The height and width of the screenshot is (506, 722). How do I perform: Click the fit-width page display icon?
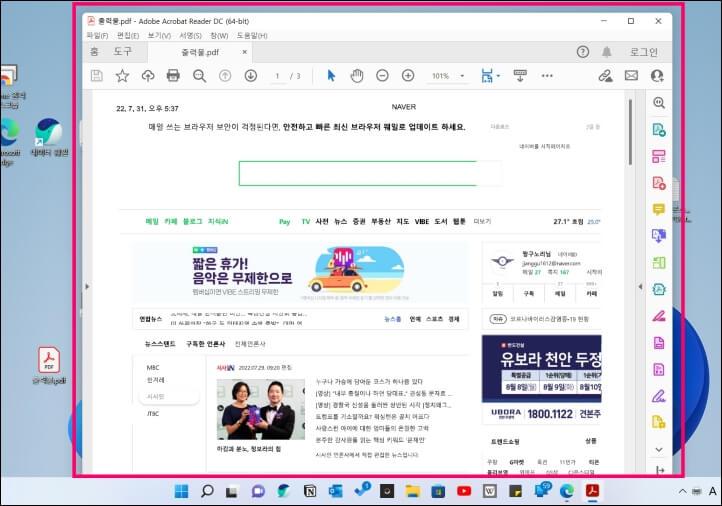click(487, 76)
